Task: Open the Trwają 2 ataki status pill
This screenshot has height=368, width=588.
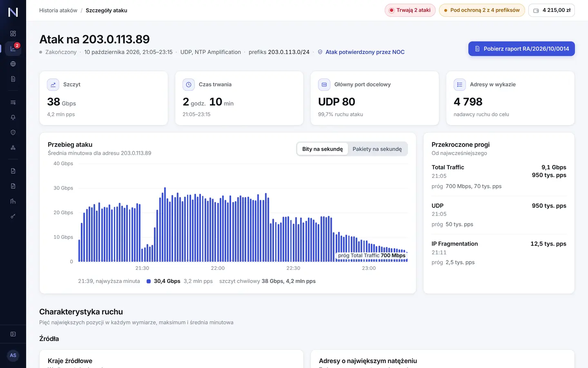Action: point(410,10)
